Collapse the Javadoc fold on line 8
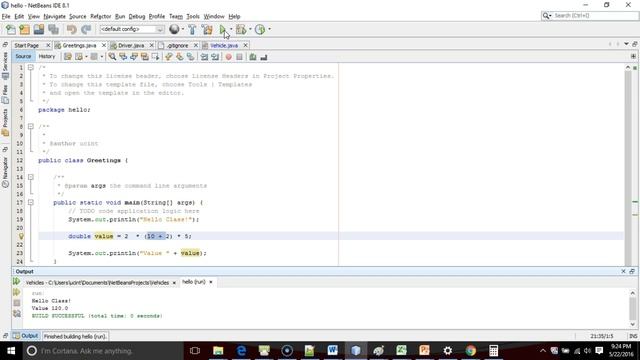The image size is (640, 360). 31,127
